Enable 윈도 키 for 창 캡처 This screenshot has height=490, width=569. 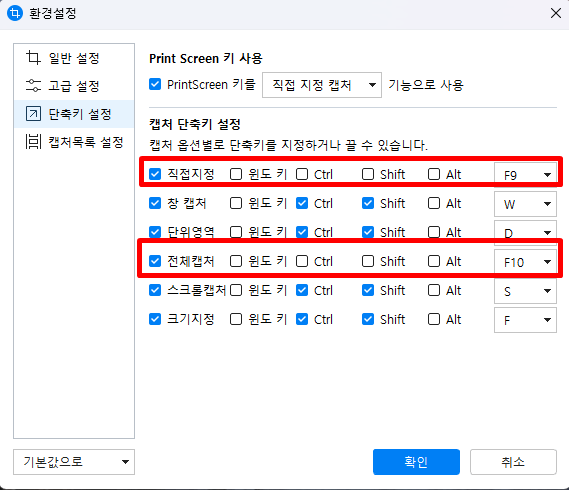coord(236,203)
